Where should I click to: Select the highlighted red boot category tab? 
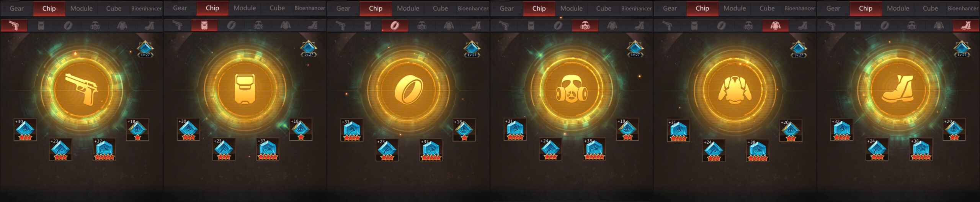point(966,26)
